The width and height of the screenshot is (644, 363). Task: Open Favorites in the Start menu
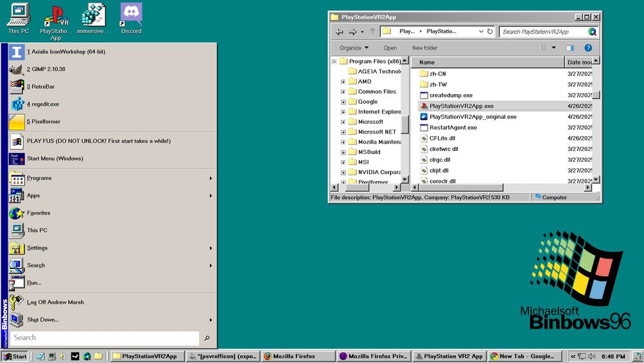pyautogui.click(x=113, y=213)
